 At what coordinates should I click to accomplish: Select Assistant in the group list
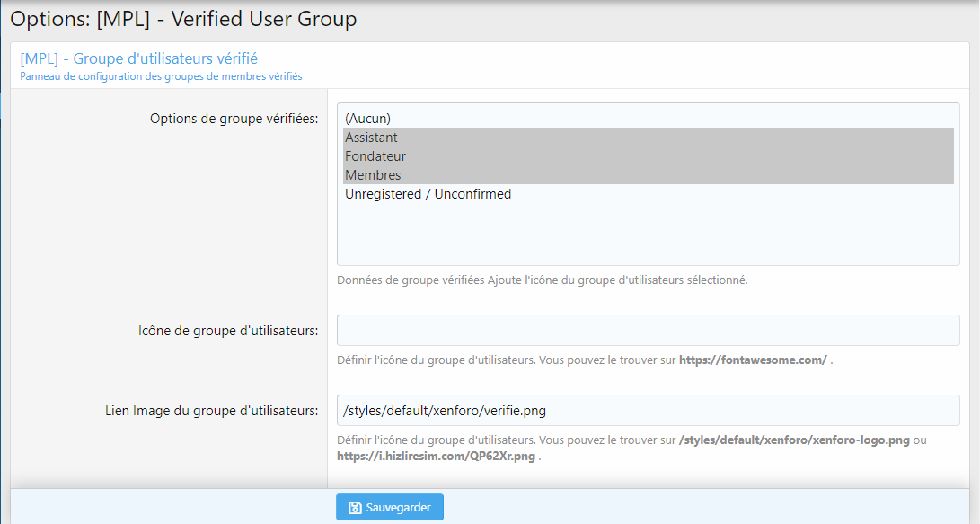point(371,138)
